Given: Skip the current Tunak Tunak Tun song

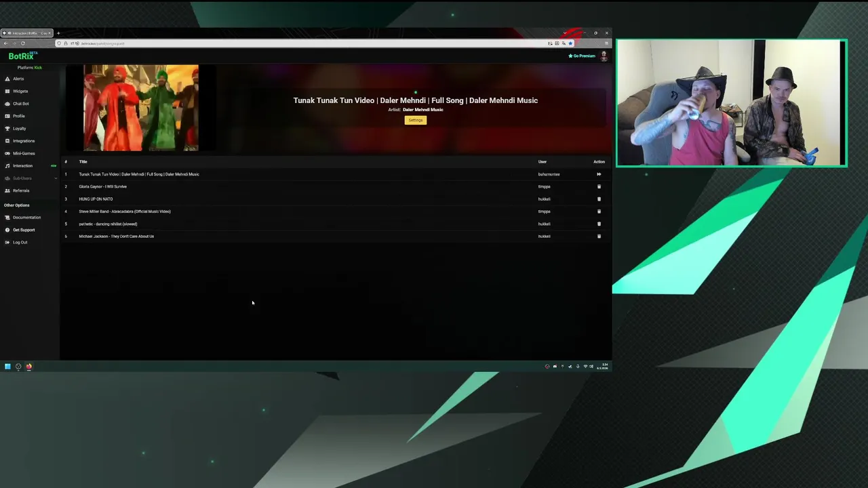Looking at the screenshot, I should point(599,174).
